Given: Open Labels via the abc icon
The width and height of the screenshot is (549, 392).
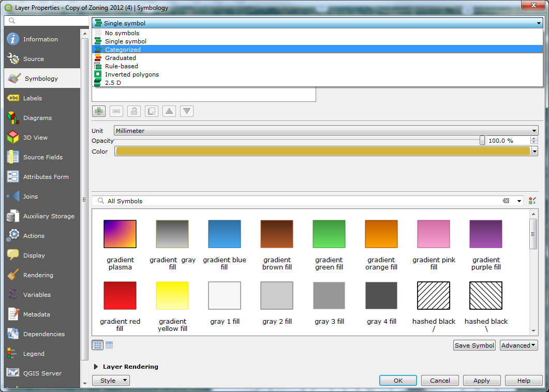Looking at the screenshot, I should pyautogui.click(x=13, y=98).
